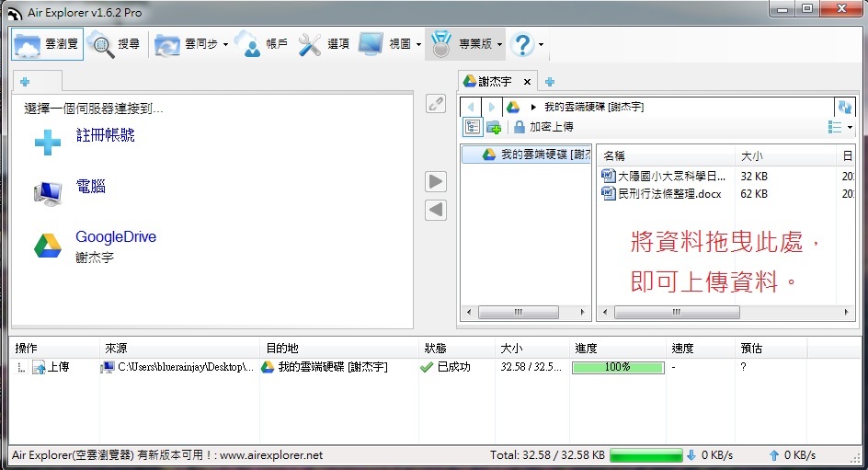Open the 電腦 link
Image resolution: width=868 pixels, height=470 pixels.
[x=90, y=186]
